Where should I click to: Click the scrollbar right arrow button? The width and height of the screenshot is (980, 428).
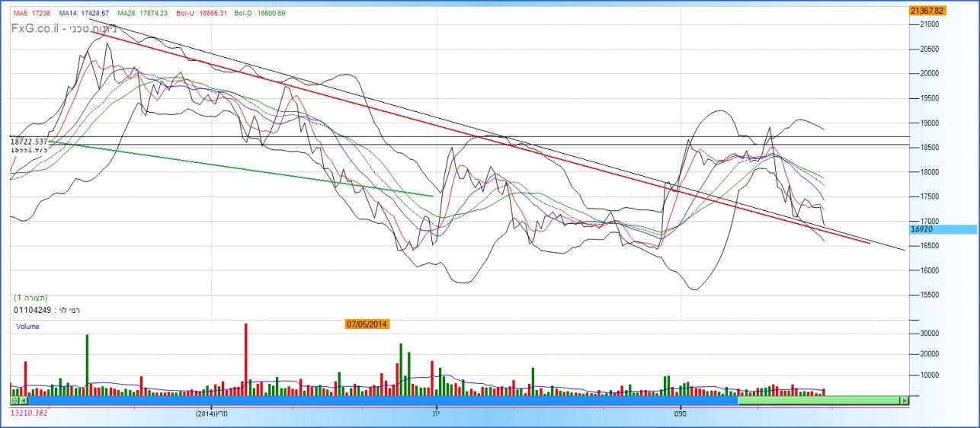(x=905, y=400)
